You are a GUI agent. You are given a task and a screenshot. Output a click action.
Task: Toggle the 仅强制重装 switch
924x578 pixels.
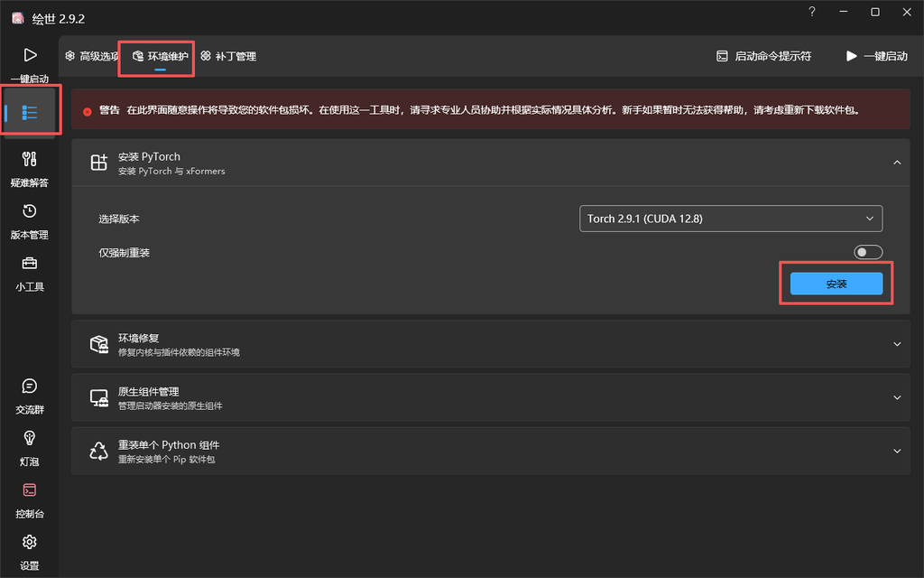(x=868, y=253)
